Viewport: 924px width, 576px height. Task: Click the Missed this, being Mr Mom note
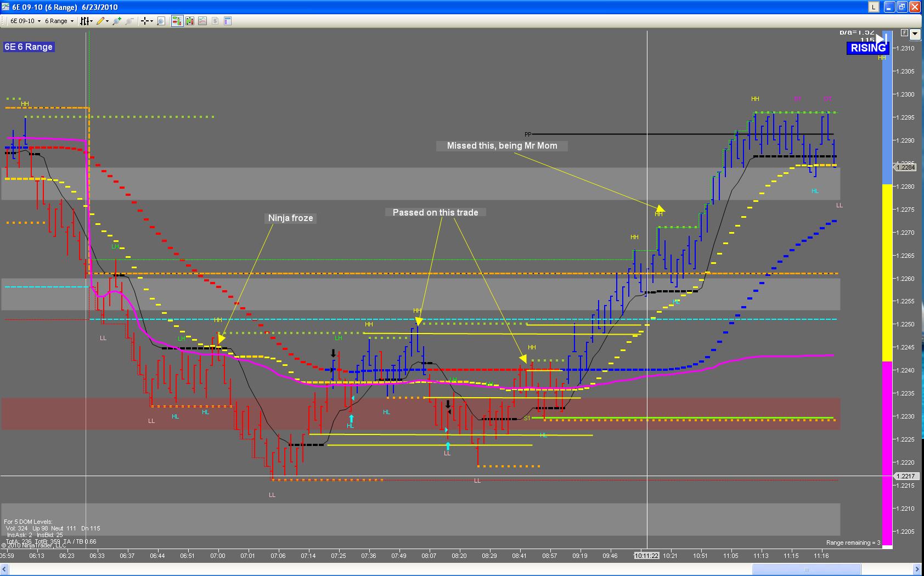[x=502, y=146]
